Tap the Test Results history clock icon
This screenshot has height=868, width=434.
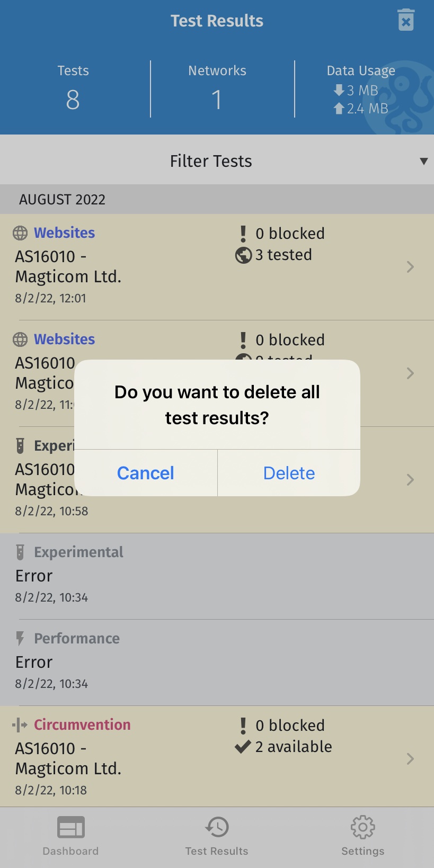(x=217, y=827)
